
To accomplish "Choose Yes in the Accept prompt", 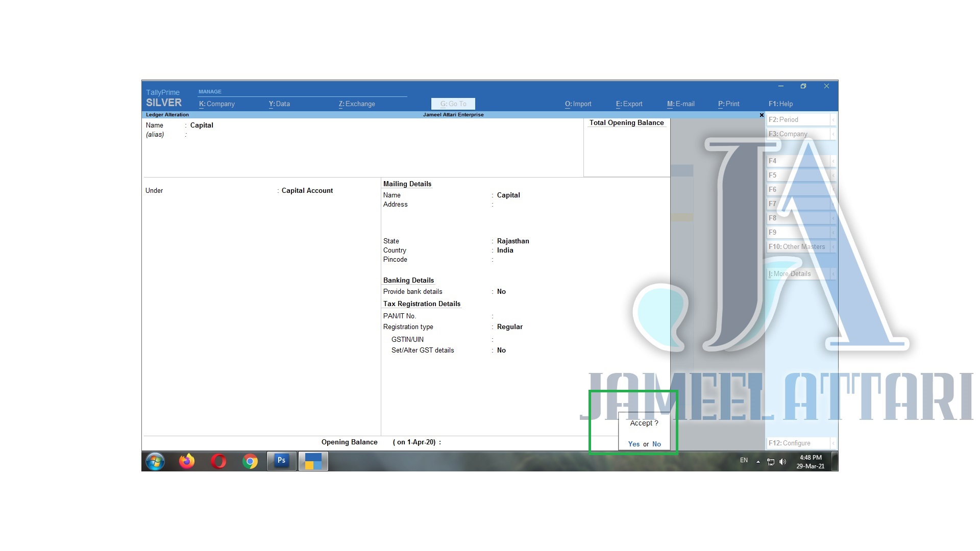I will click(633, 444).
